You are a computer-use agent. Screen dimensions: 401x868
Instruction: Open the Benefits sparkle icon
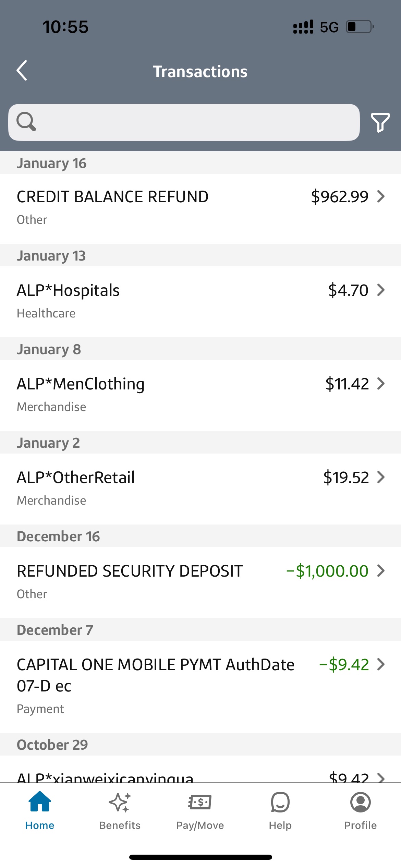pos(120,802)
